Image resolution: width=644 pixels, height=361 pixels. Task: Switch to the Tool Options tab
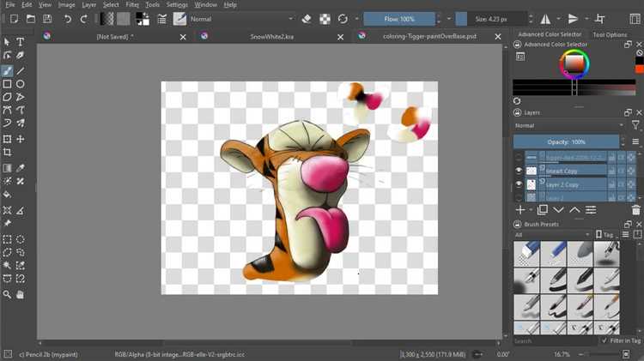(610, 35)
